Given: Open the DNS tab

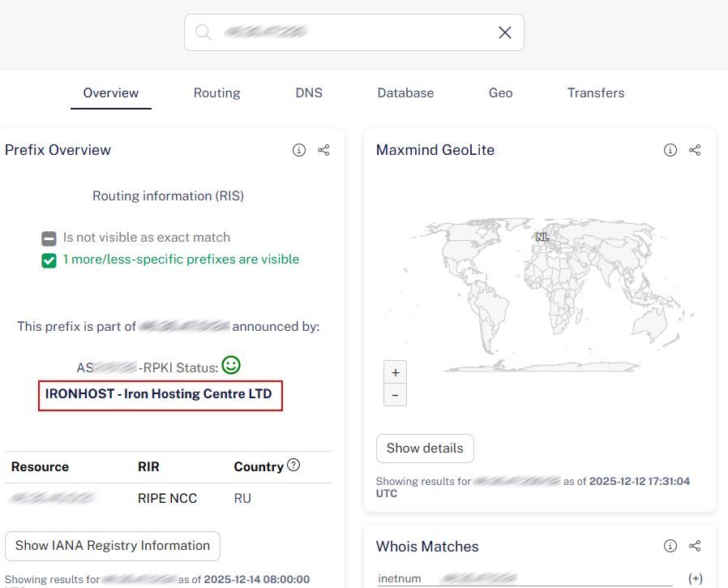Looking at the screenshot, I should point(309,93).
